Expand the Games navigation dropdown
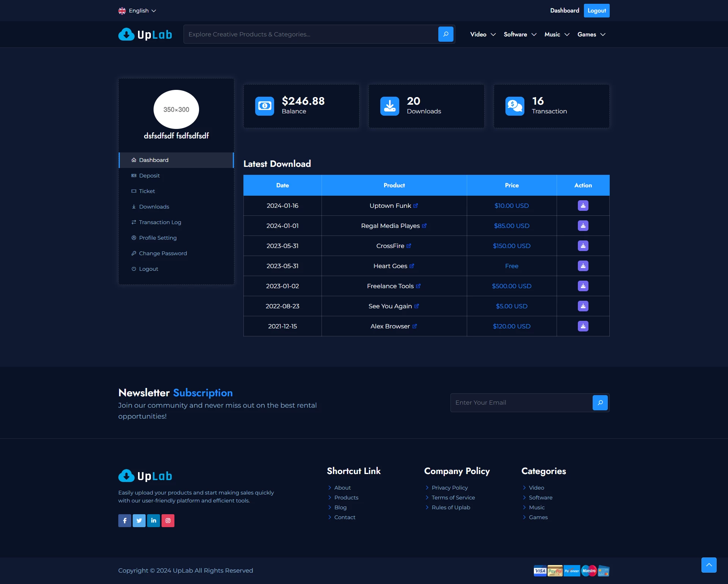This screenshot has width=728, height=584. tap(591, 35)
